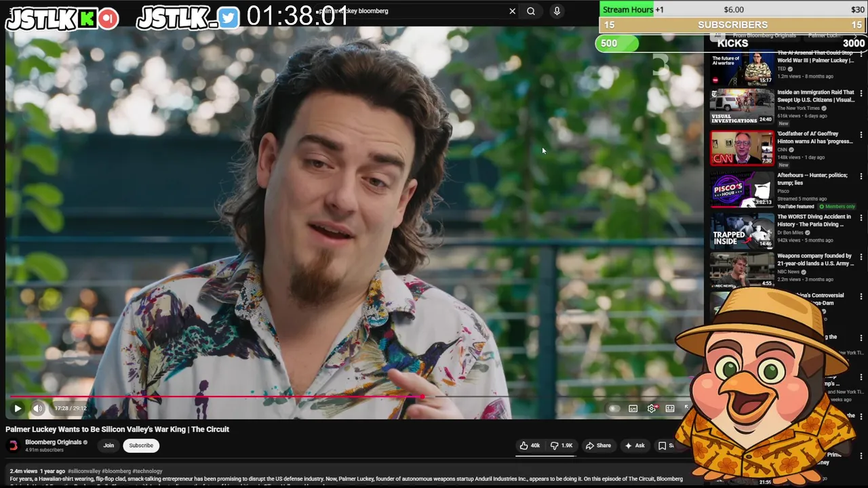
Task: Click 'The New York Times' channel name
Action: tap(799, 108)
